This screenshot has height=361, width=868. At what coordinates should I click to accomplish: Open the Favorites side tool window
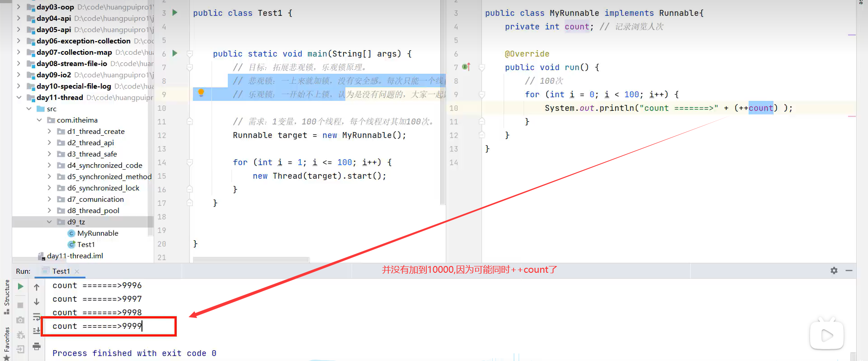pyautogui.click(x=7, y=343)
